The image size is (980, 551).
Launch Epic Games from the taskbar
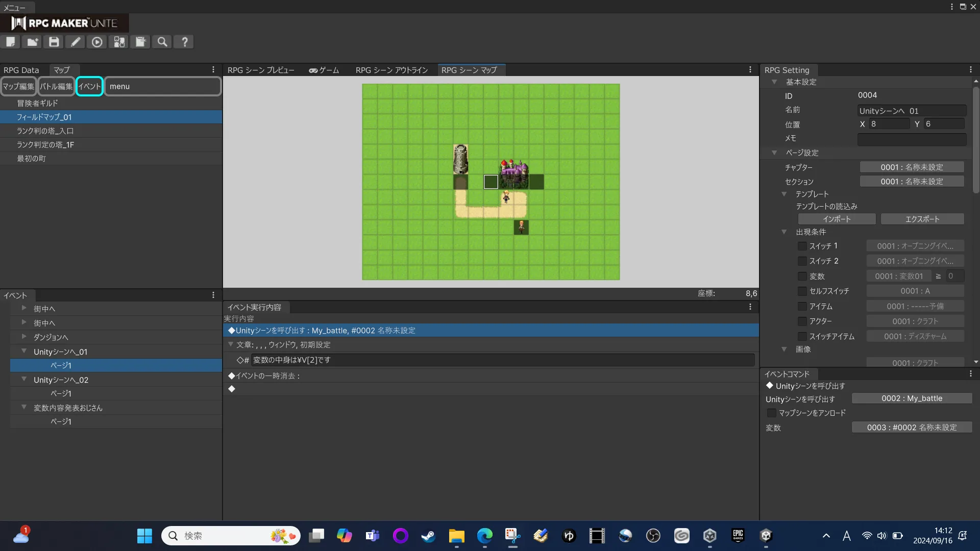point(738,536)
